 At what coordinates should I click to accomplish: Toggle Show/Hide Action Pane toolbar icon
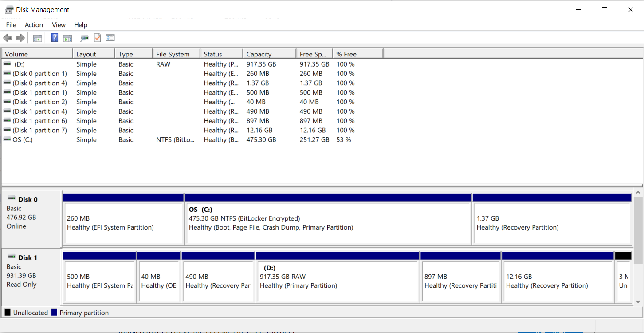tap(67, 38)
